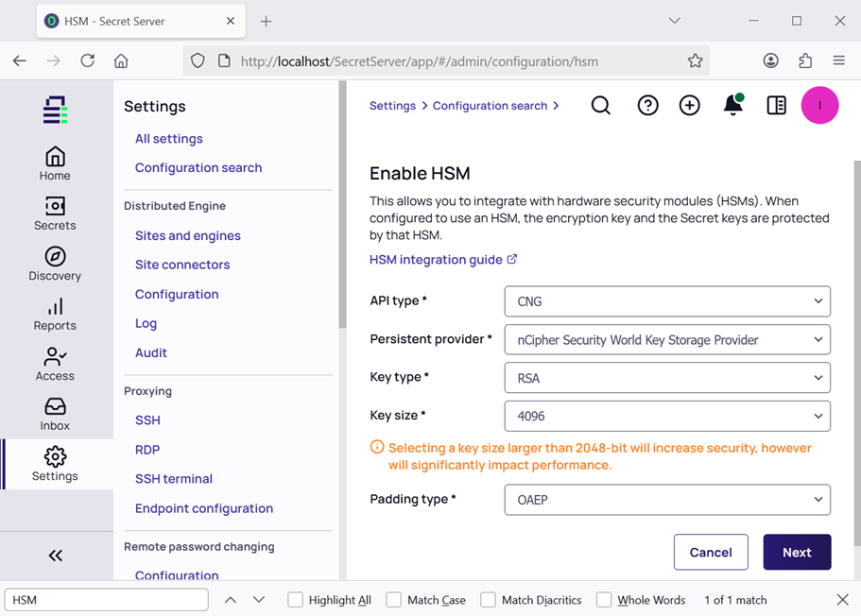The width and height of the screenshot is (861, 616).
Task: Close the find bar
Action: 843,600
